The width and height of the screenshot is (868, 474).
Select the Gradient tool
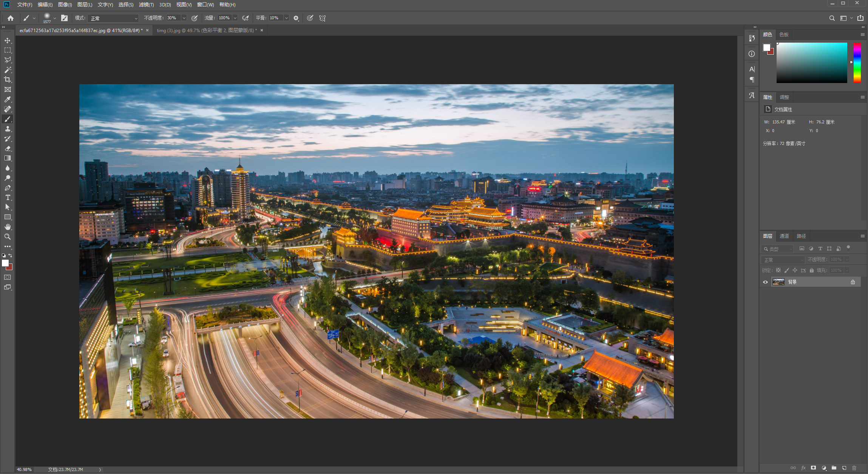coord(8,158)
